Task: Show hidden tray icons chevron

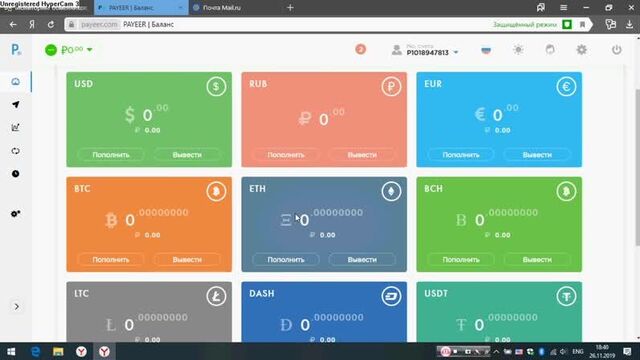Action: coord(496,351)
